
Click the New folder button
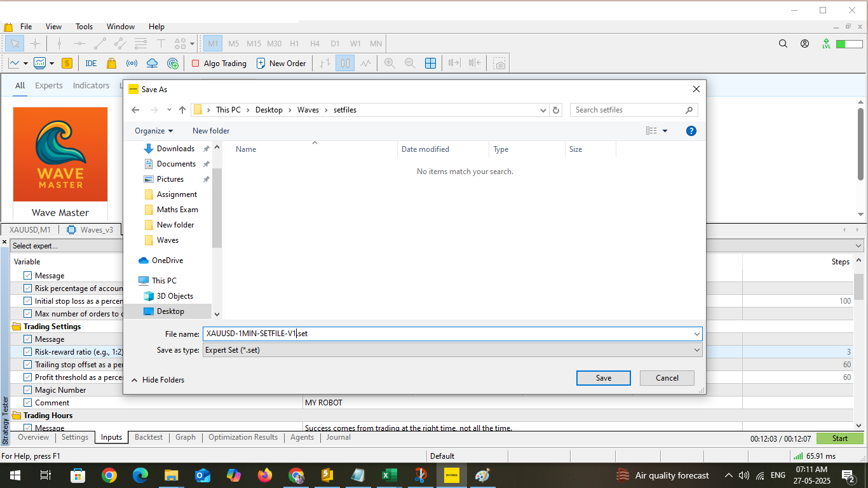(x=211, y=131)
